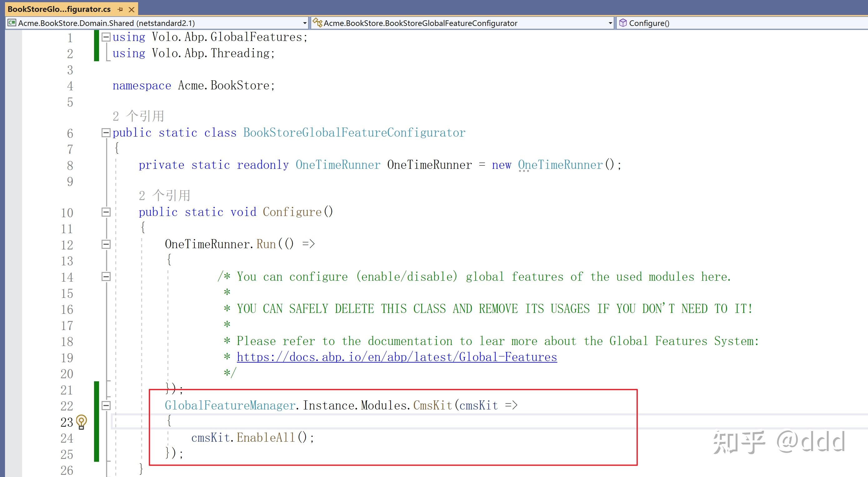
Task: Open the project dropdown for Acme.BookStore.Domain.Shared
Action: [305, 23]
